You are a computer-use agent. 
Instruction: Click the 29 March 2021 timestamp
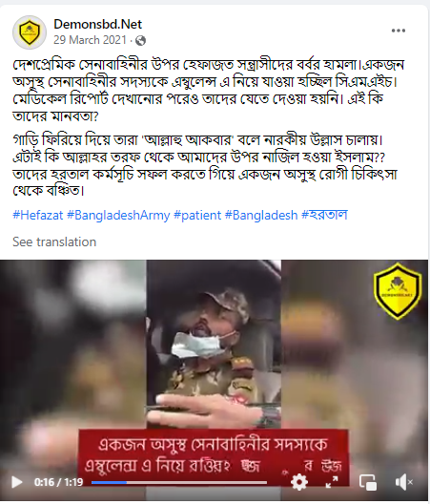point(90,40)
